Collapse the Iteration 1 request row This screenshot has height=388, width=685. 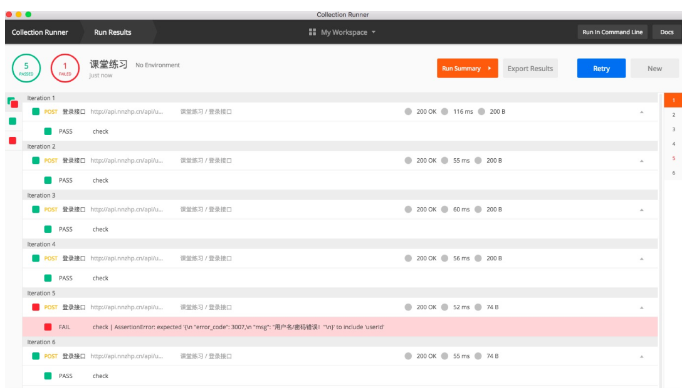(642, 112)
